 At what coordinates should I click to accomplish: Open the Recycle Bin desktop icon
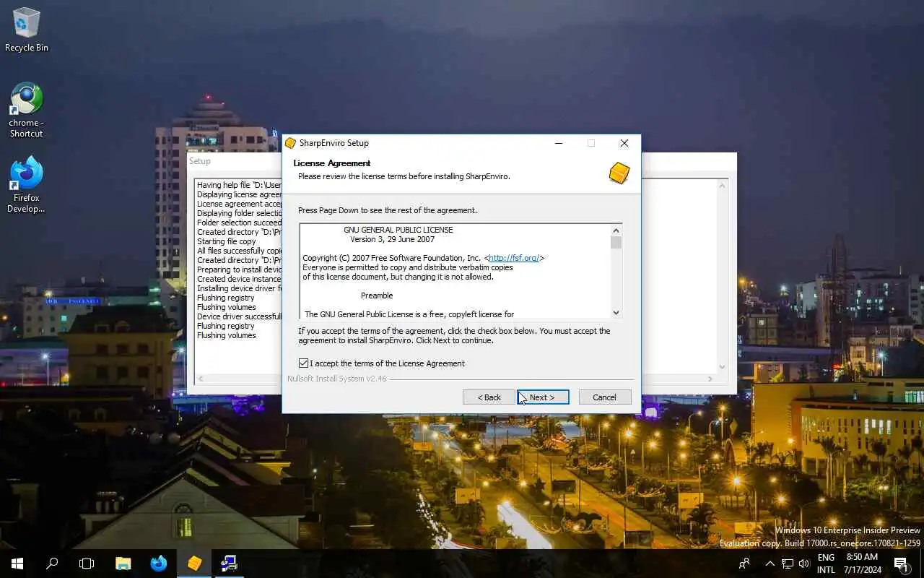(x=27, y=30)
